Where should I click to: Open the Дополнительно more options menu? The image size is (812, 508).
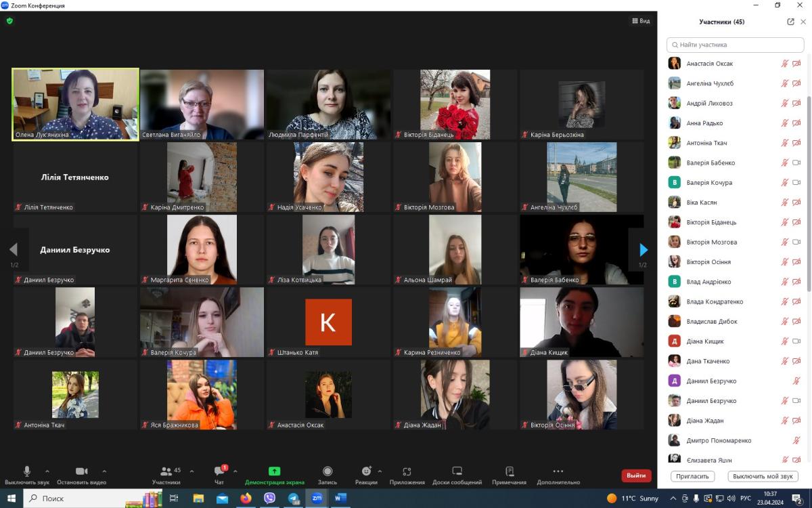coord(558,471)
